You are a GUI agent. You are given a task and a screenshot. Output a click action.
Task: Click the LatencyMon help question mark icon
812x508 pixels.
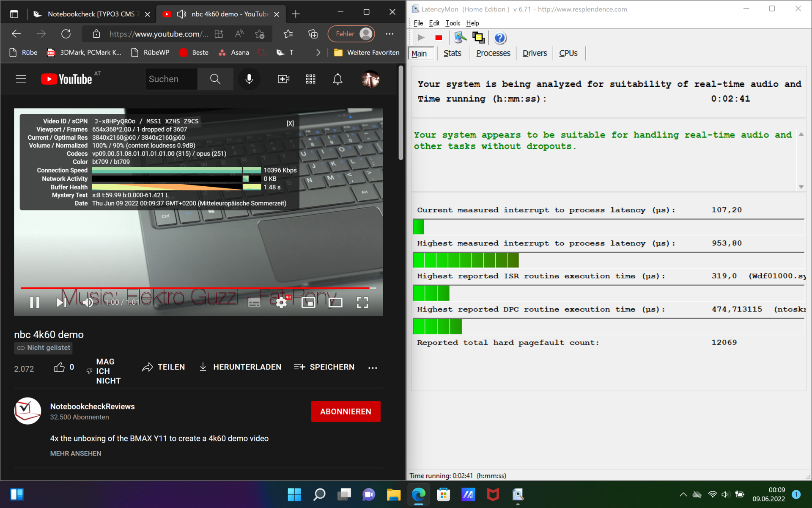click(x=500, y=38)
